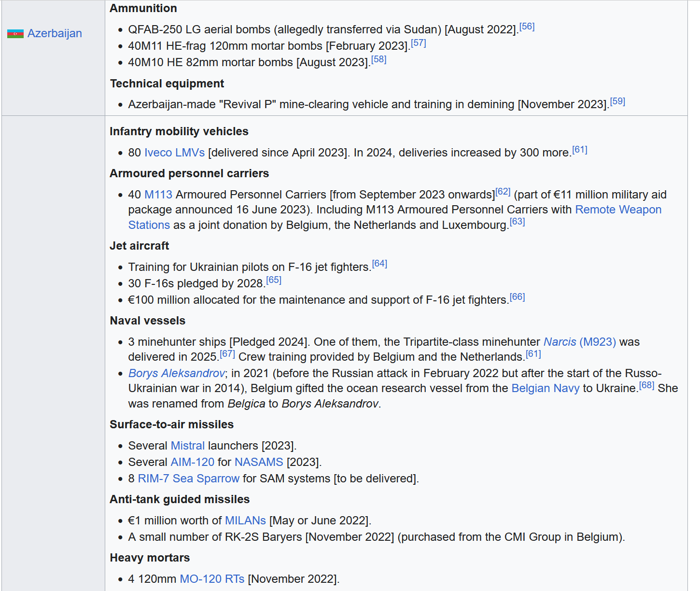Click the Ammunition heading
This screenshot has height=591, width=700.
click(x=143, y=8)
